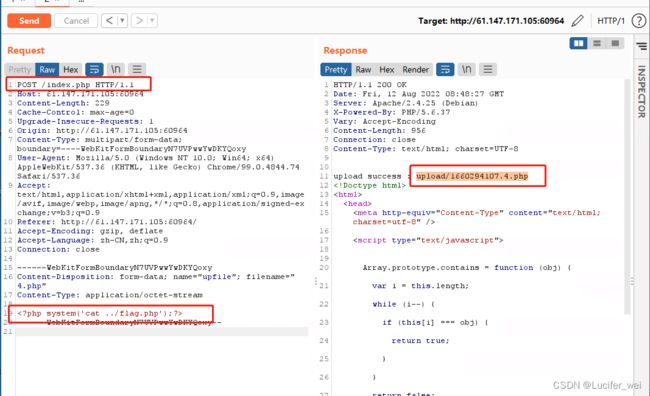Click the Content-Length: 229 header
Screen dimensions: 650x396
point(63,103)
